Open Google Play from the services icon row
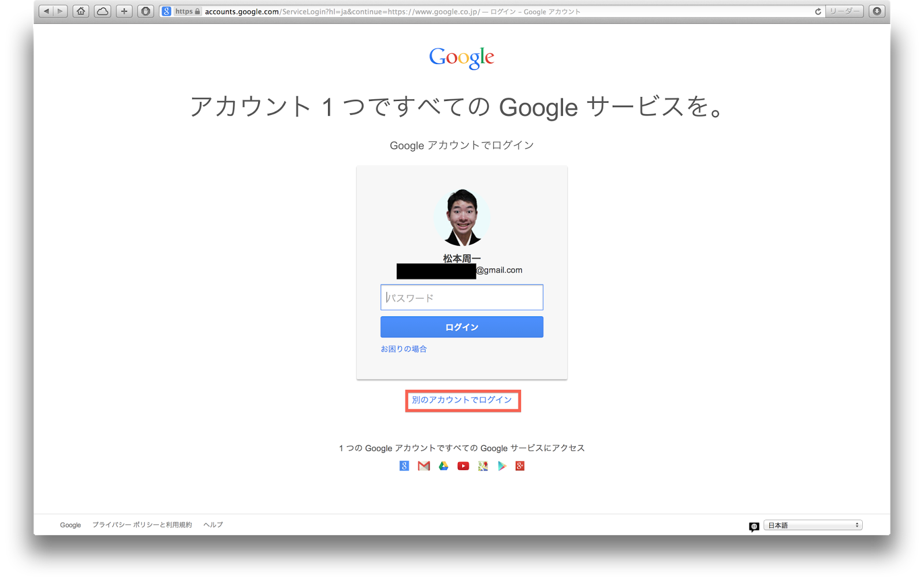924x582 pixels. (501, 465)
